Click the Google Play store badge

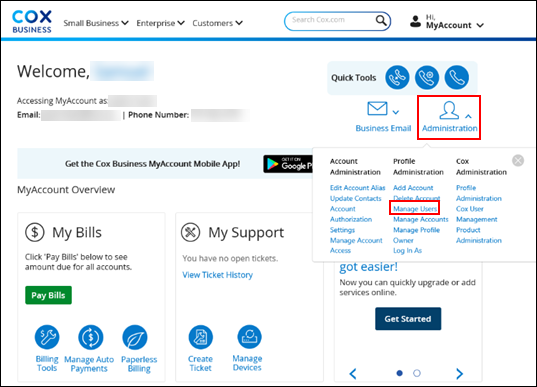point(288,164)
